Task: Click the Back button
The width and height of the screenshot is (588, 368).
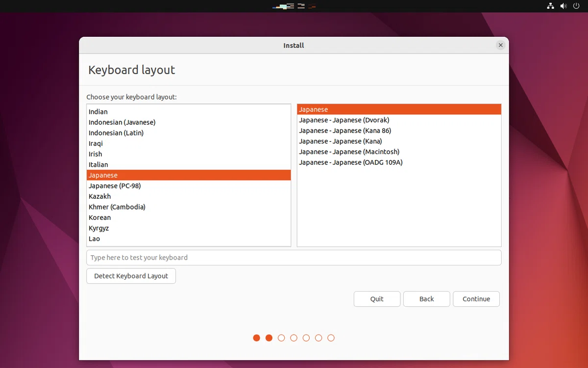Action: coord(427,299)
